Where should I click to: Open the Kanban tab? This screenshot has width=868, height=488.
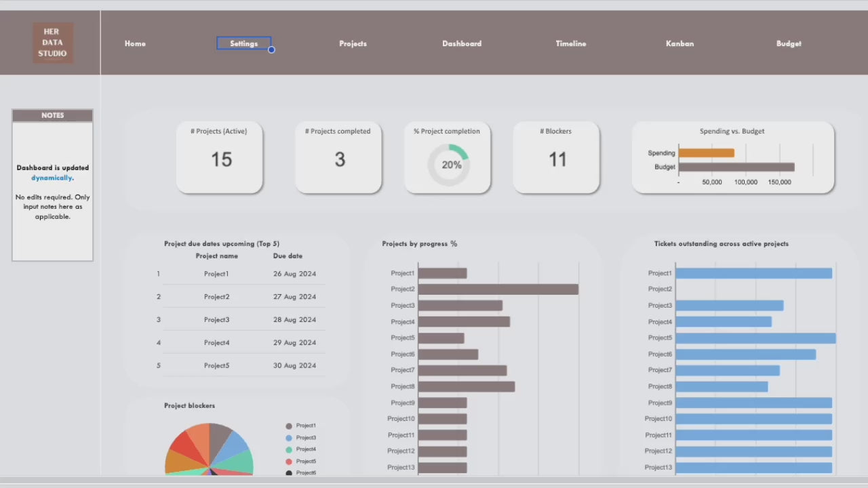pyautogui.click(x=679, y=43)
